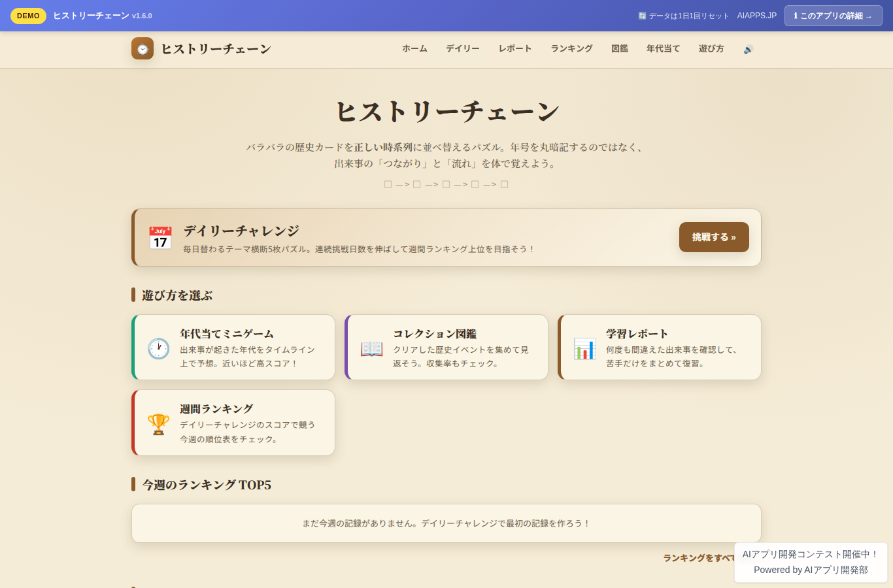Click the DEMO badge
Screen dimensions: 893x588
point(28,16)
